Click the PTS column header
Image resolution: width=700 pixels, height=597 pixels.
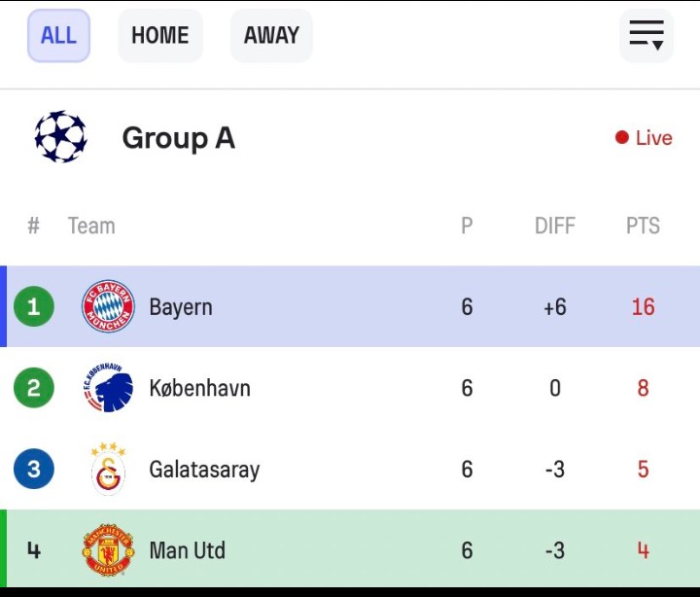click(643, 226)
